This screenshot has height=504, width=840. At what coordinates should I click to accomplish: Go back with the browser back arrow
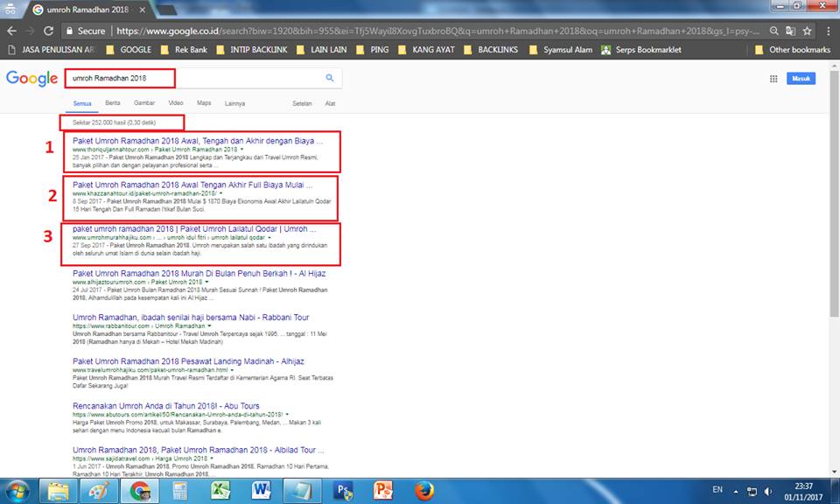[x=11, y=31]
